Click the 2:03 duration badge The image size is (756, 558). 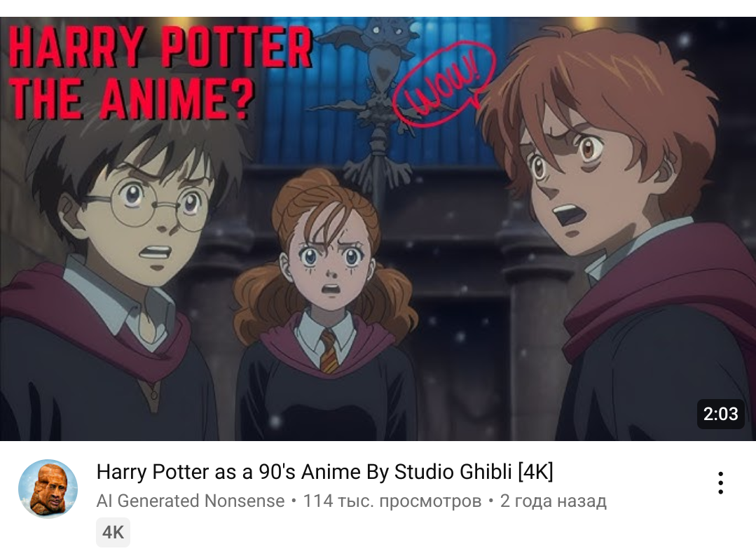(x=720, y=414)
